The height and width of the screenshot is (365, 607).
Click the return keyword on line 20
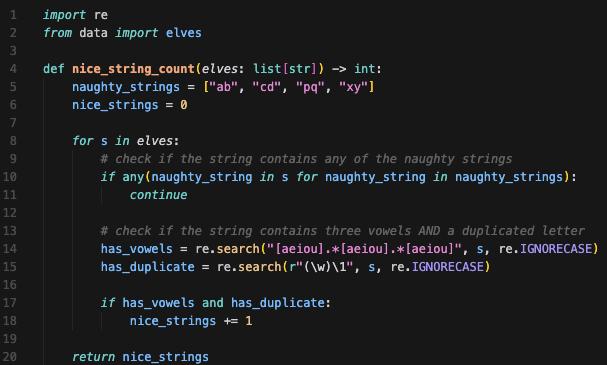(x=93, y=356)
